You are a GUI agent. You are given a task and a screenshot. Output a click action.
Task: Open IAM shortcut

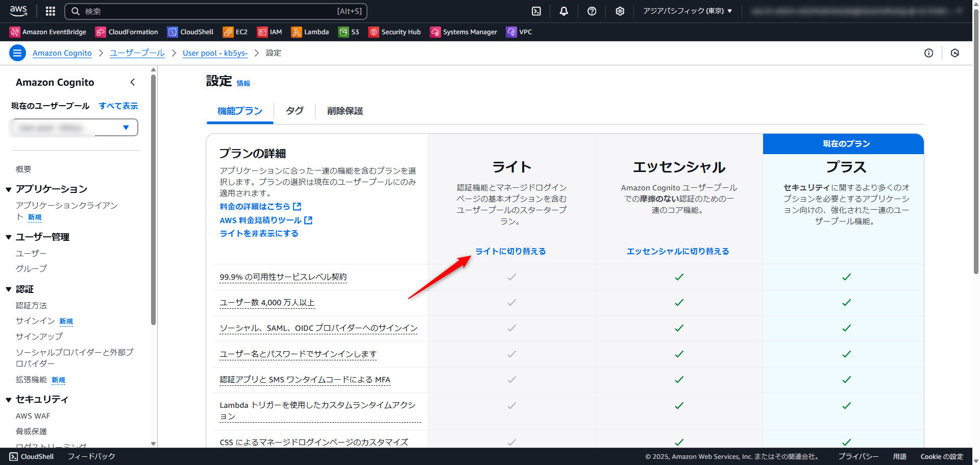tap(269, 32)
